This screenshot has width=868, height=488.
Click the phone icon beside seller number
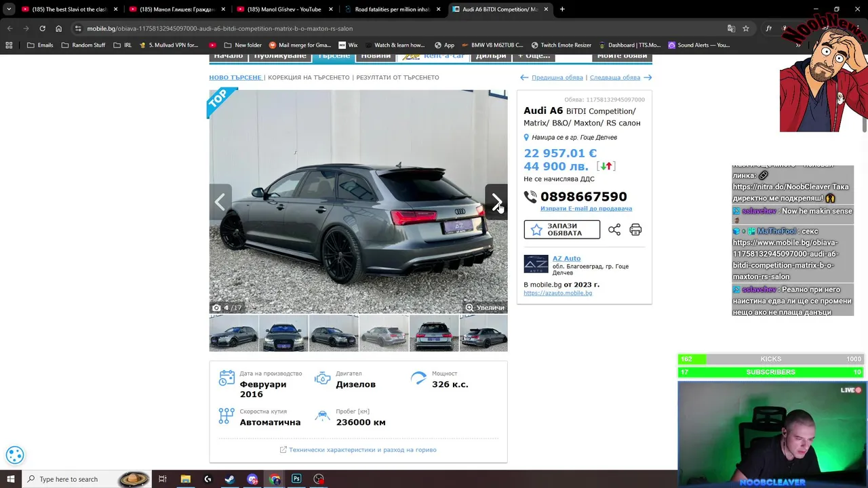pos(530,197)
